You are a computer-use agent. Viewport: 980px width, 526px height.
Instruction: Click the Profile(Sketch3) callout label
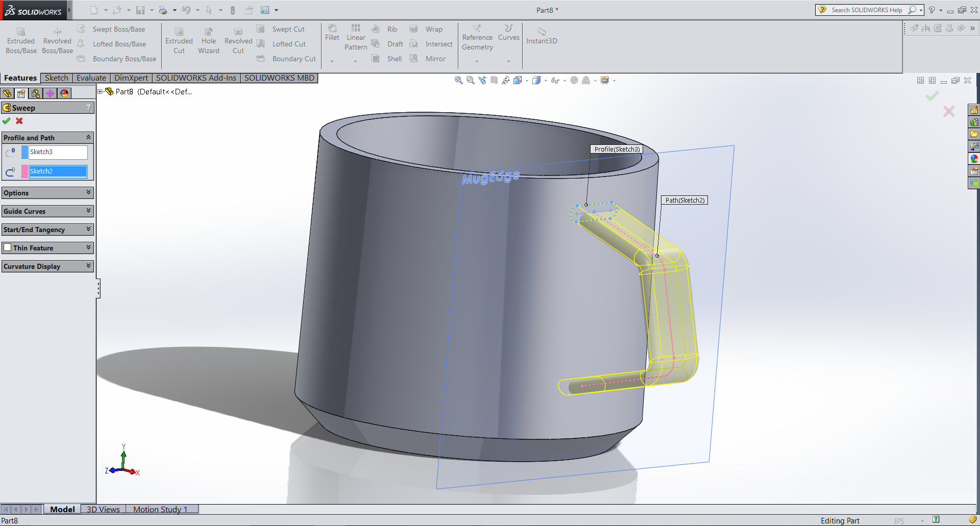(x=617, y=149)
